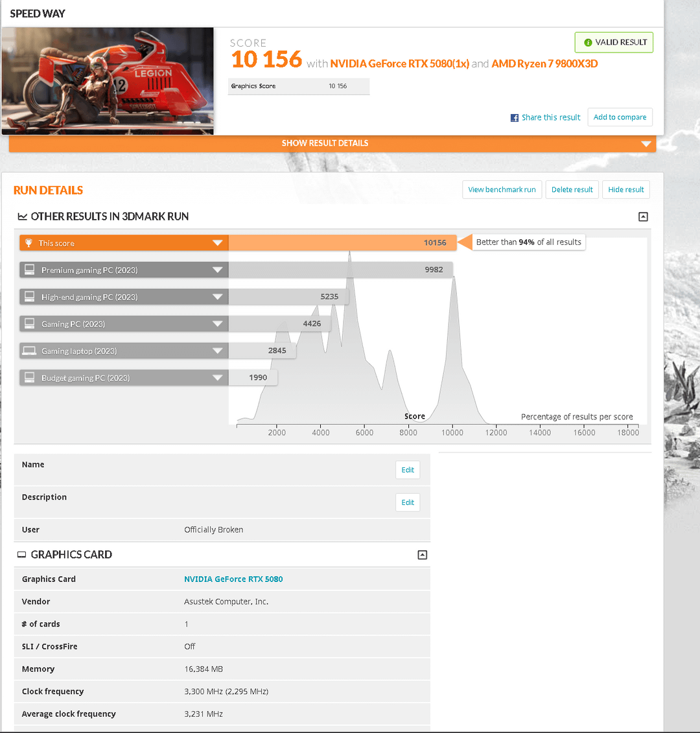Image resolution: width=700 pixels, height=733 pixels.
Task: Click memory value 16,384 MB
Action: point(204,669)
